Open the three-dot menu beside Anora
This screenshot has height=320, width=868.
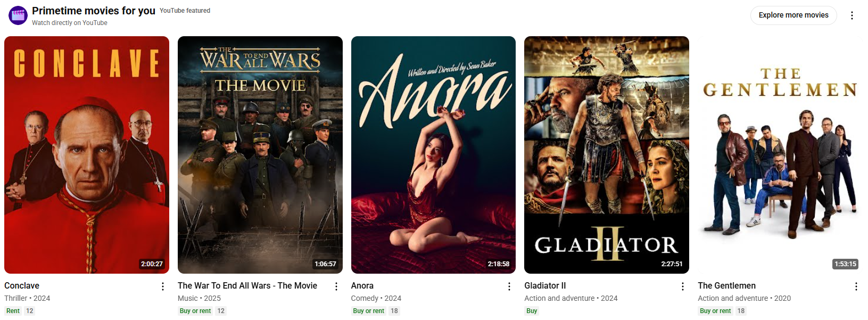(x=509, y=286)
